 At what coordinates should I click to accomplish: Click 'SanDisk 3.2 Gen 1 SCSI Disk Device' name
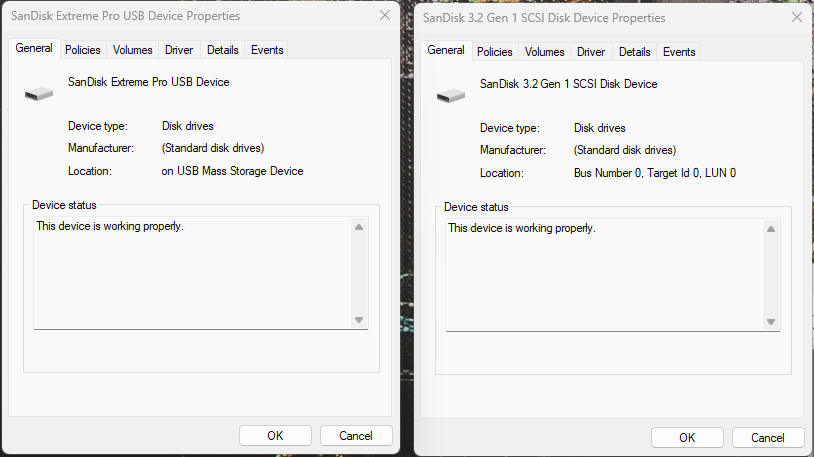[568, 84]
